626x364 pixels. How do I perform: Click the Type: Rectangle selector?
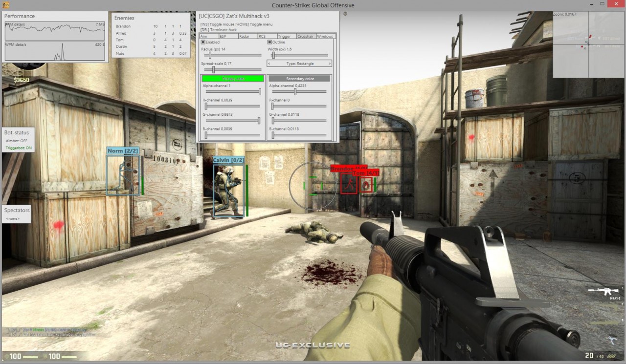tap(299, 64)
